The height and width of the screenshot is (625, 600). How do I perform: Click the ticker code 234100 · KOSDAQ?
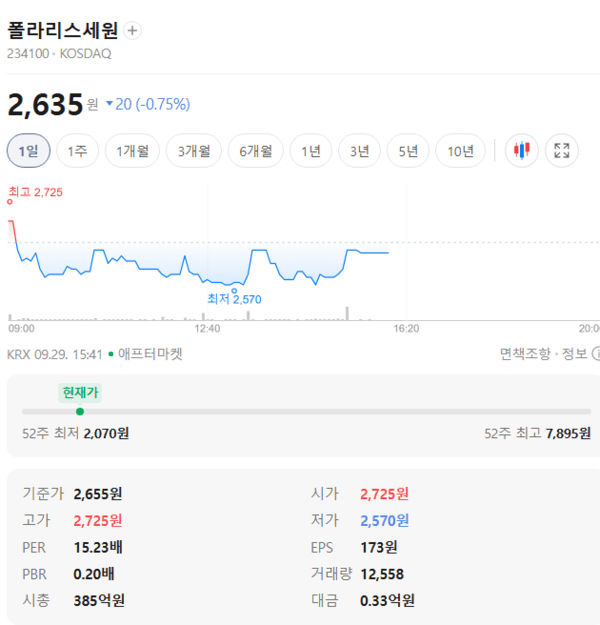(x=59, y=53)
